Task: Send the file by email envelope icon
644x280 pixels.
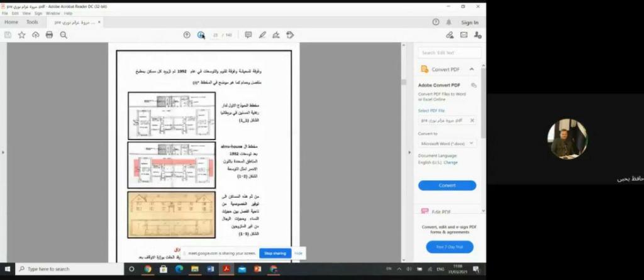Action: point(464,35)
